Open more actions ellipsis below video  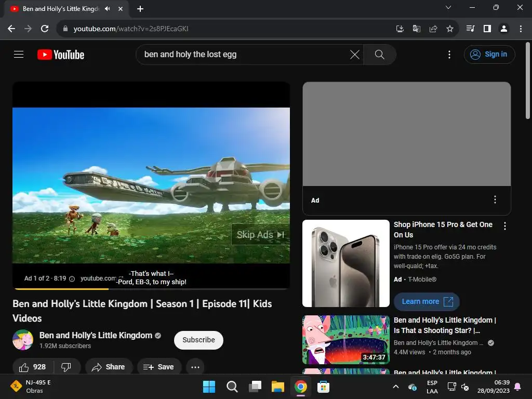click(x=195, y=367)
